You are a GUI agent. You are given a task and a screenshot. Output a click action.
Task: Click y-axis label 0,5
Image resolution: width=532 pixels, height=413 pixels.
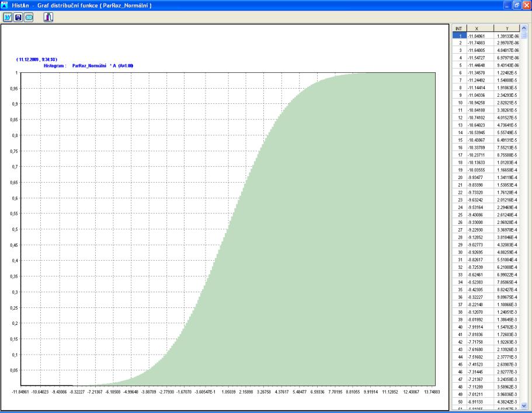[x=15, y=229]
